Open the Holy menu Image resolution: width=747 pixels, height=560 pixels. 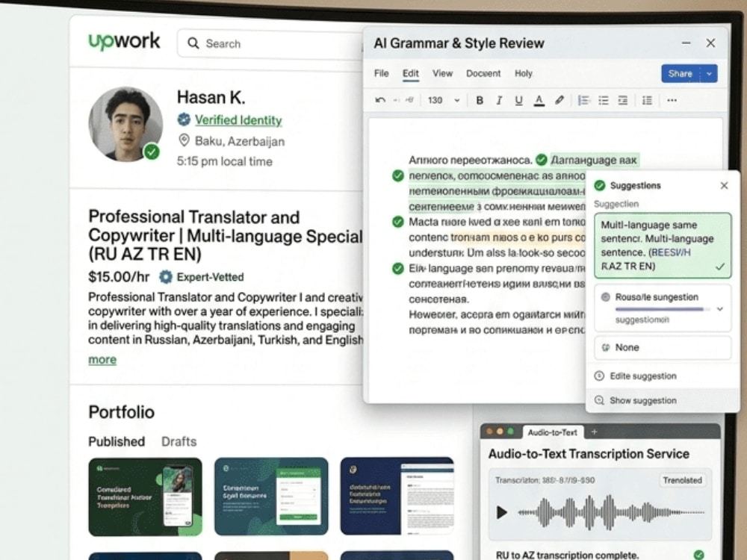[x=523, y=73]
